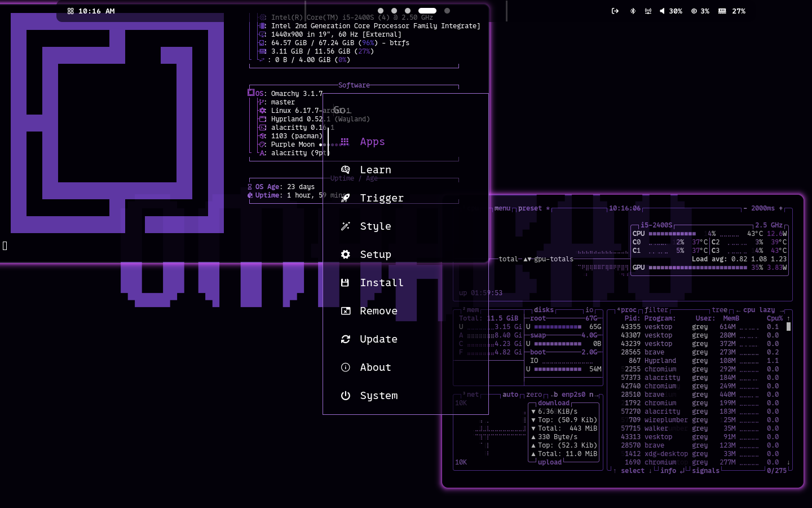Toggle the disks panel label in btop
The height and width of the screenshot is (508, 812).
(544, 310)
